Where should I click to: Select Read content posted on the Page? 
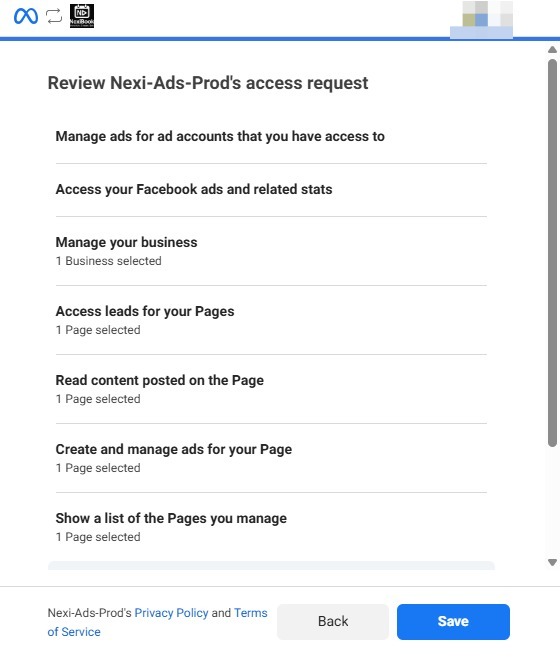271,389
